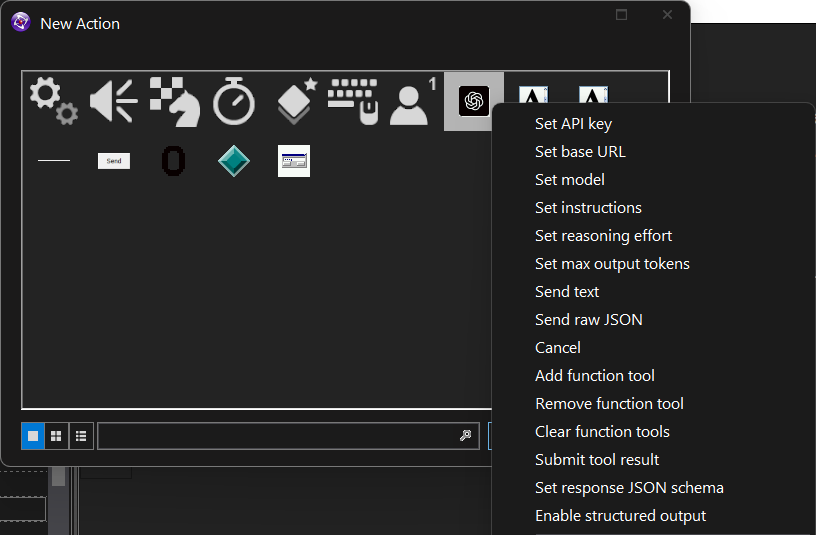
Task: Choose 'Set base URL' menu entry
Action: 580,151
